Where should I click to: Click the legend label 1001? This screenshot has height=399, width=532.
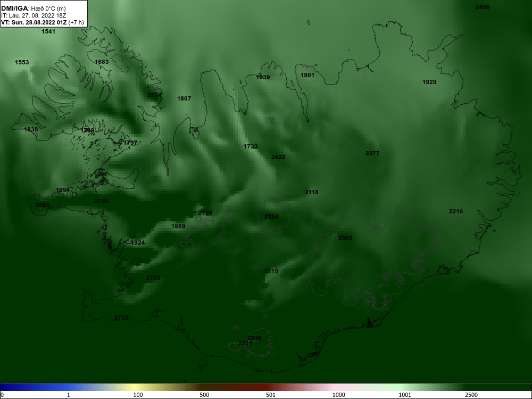pyautogui.click(x=405, y=395)
